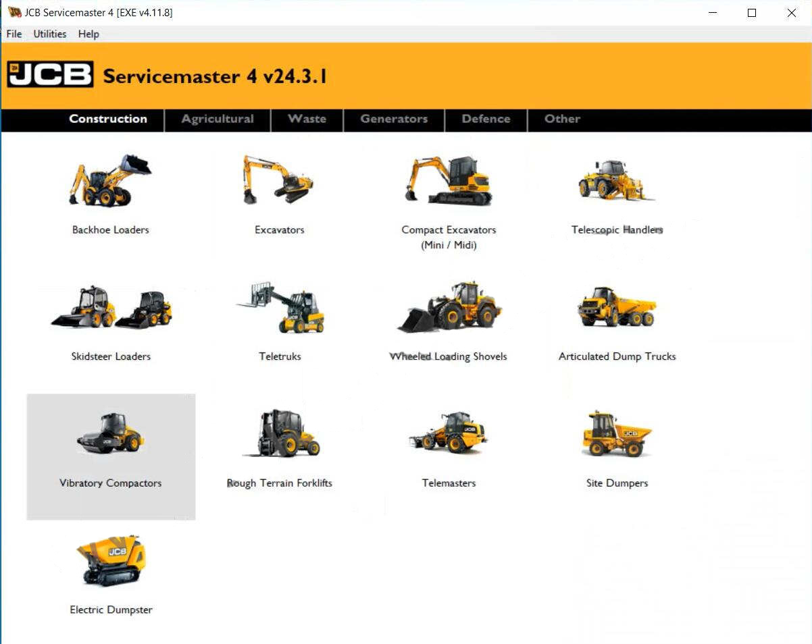Viewport: 812px width, 644px height.
Task: Click the Vibratory Compactors label
Action: [111, 483]
